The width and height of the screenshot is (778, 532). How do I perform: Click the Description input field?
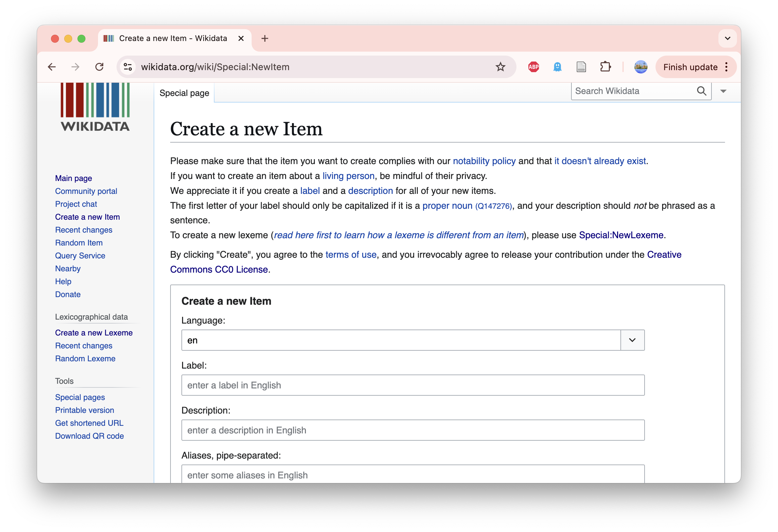[x=412, y=430]
